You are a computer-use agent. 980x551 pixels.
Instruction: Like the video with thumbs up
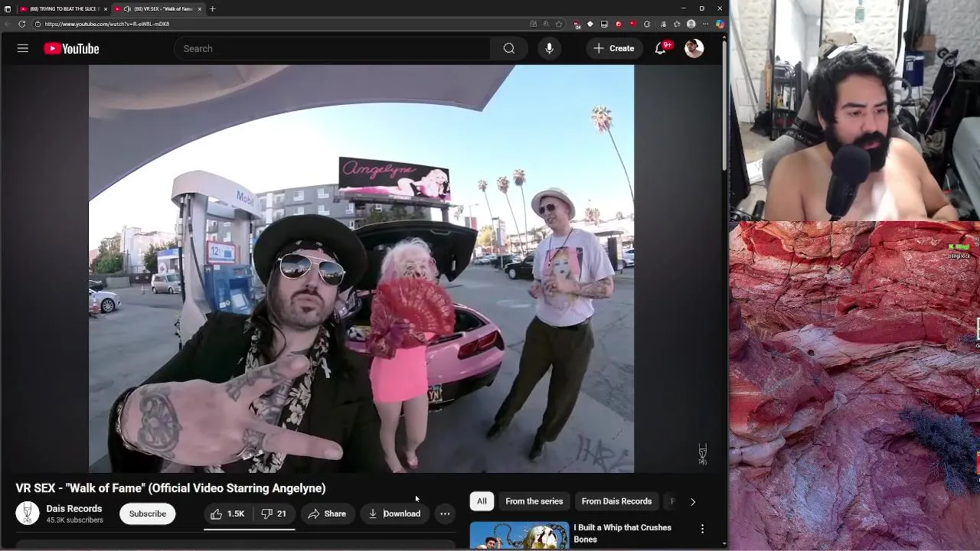click(x=227, y=514)
